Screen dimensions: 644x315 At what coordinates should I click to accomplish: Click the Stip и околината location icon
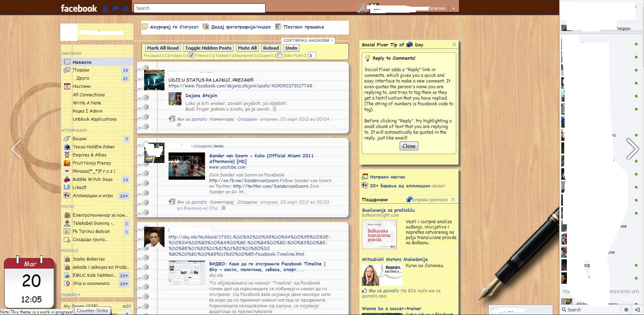(67, 283)
